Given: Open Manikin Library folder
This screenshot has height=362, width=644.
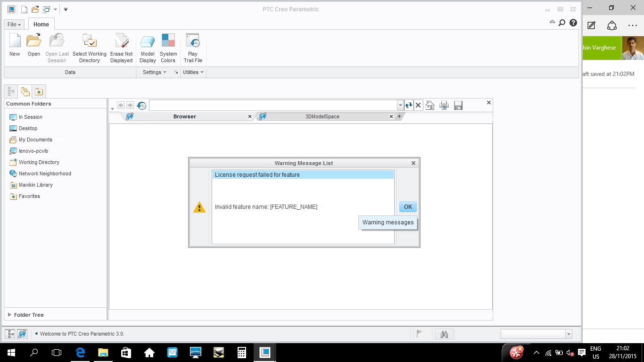Looking at the screenshot, I should (x=31, y=185).
